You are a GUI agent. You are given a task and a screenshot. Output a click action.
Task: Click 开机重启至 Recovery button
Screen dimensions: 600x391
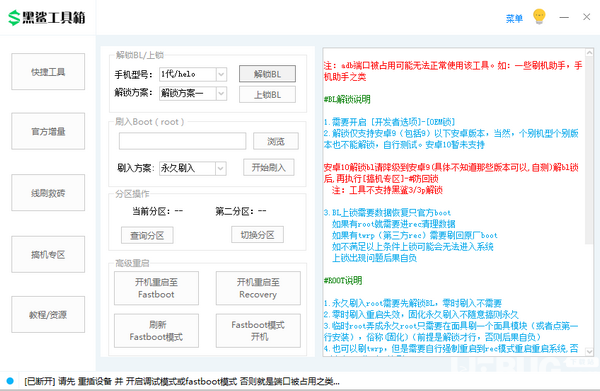pos(258,288)
